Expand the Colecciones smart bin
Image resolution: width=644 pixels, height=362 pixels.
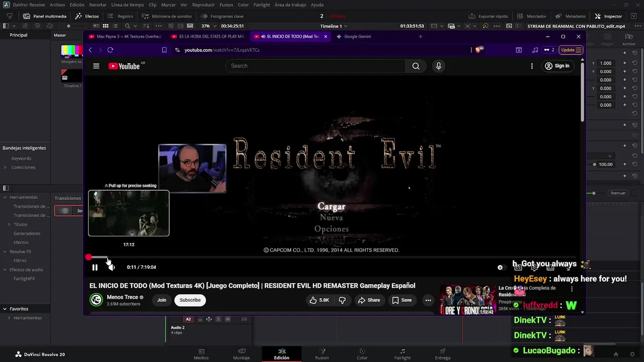(x=5, y=167)
